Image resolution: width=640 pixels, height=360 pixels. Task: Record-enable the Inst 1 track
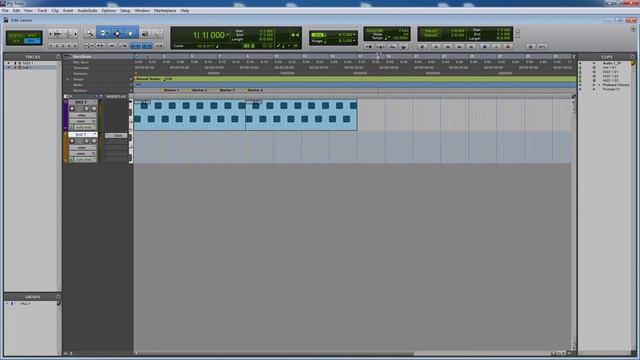72,141
